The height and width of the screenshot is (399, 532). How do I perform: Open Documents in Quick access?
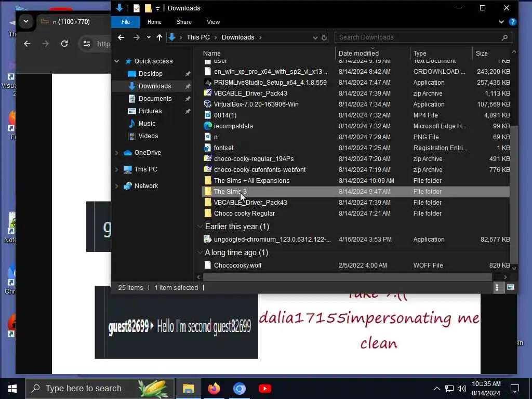(x=155, y=98)
